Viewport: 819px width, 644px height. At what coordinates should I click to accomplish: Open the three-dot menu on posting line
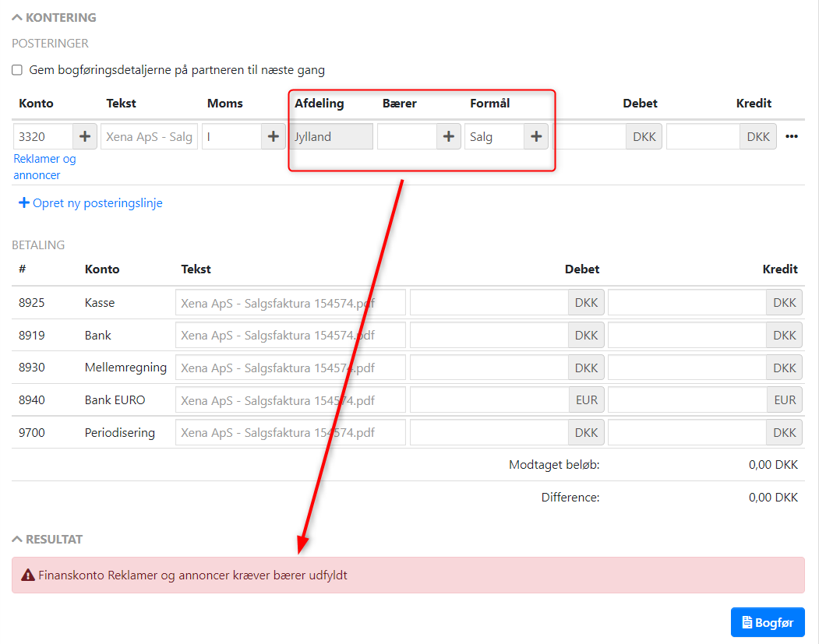pos(792,136)
